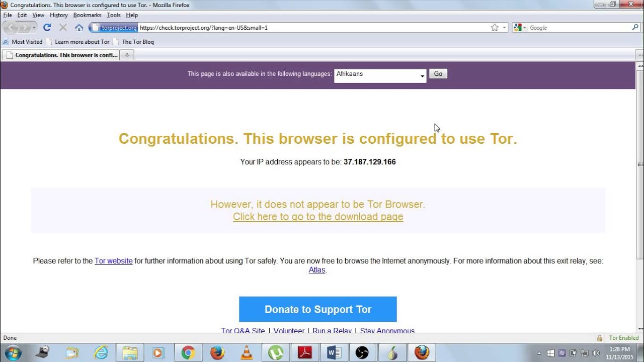Open the View menu
This screenshot has width=644, height=362.
point(38,15)
